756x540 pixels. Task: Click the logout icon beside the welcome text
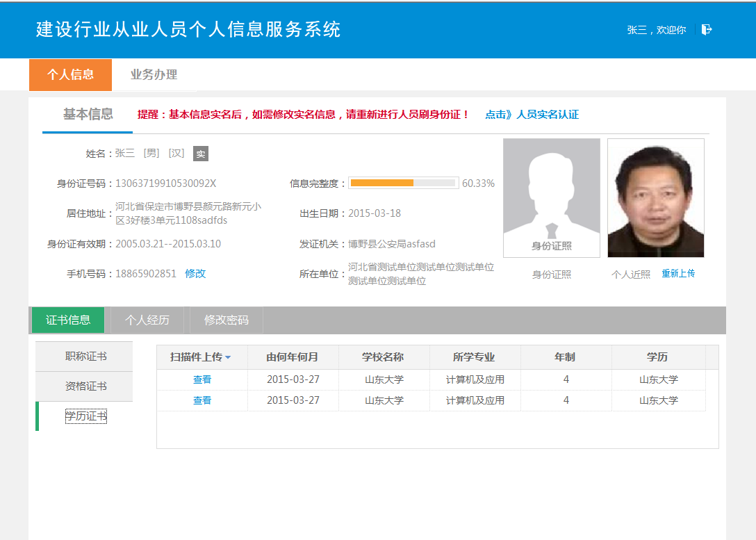(x=707, y=30)
